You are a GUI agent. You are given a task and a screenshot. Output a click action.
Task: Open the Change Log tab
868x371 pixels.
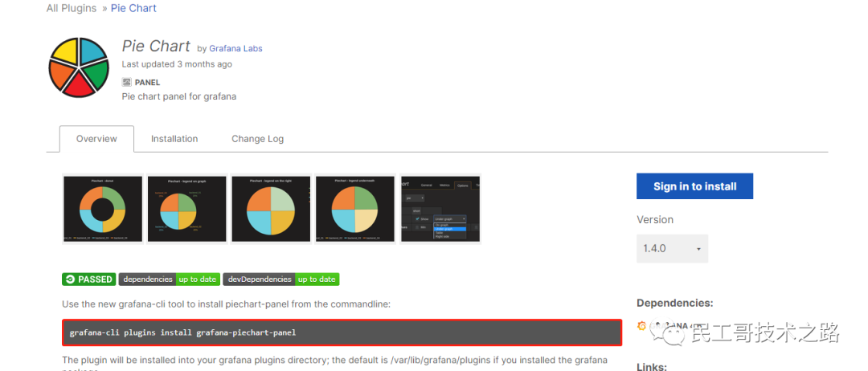[257, 139]
